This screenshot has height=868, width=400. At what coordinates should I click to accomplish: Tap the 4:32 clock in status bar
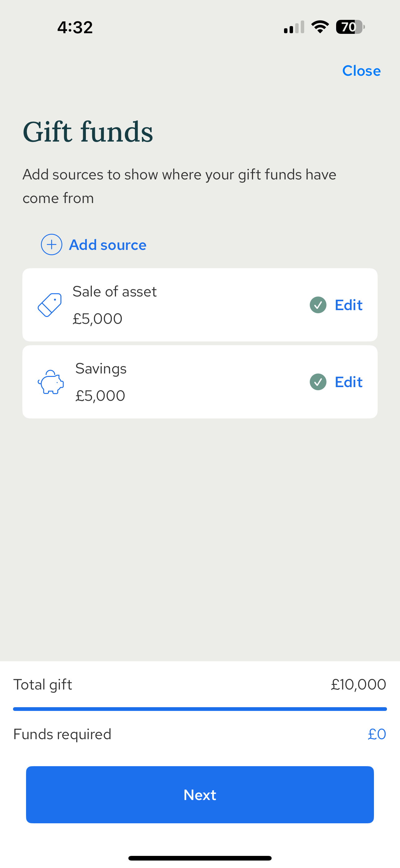[75, 27]
